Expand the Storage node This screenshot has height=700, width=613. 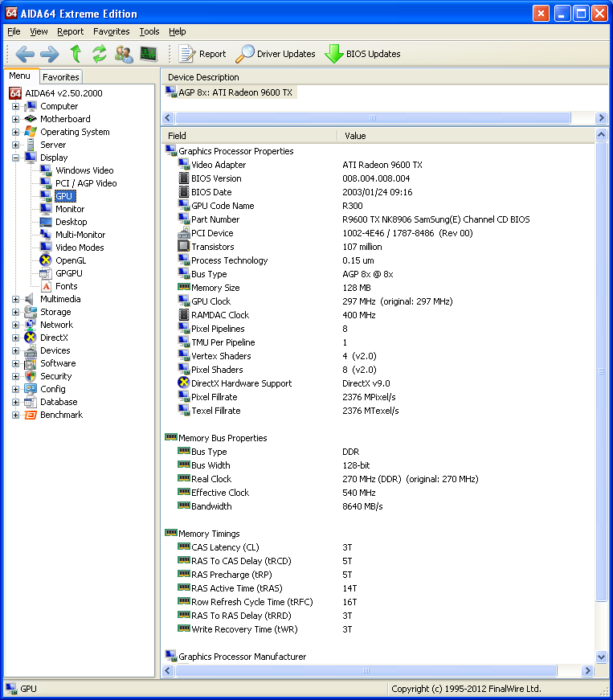[15, 312]
